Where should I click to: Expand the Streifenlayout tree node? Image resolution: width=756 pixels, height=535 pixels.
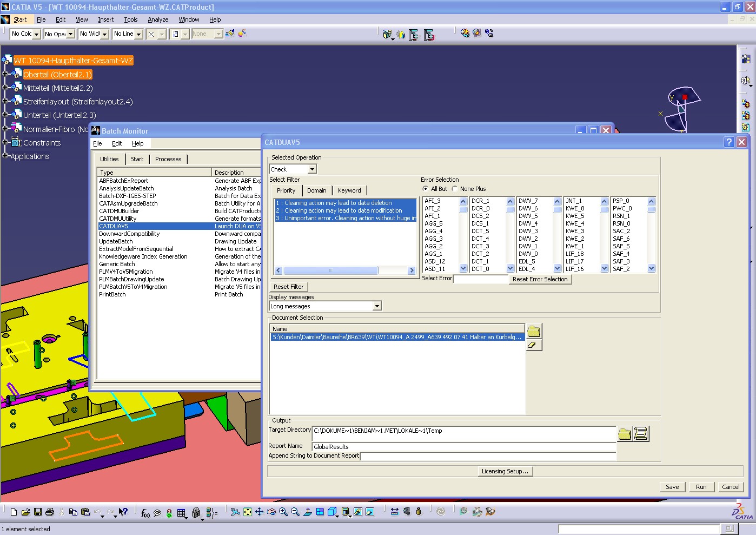[5, 101]
